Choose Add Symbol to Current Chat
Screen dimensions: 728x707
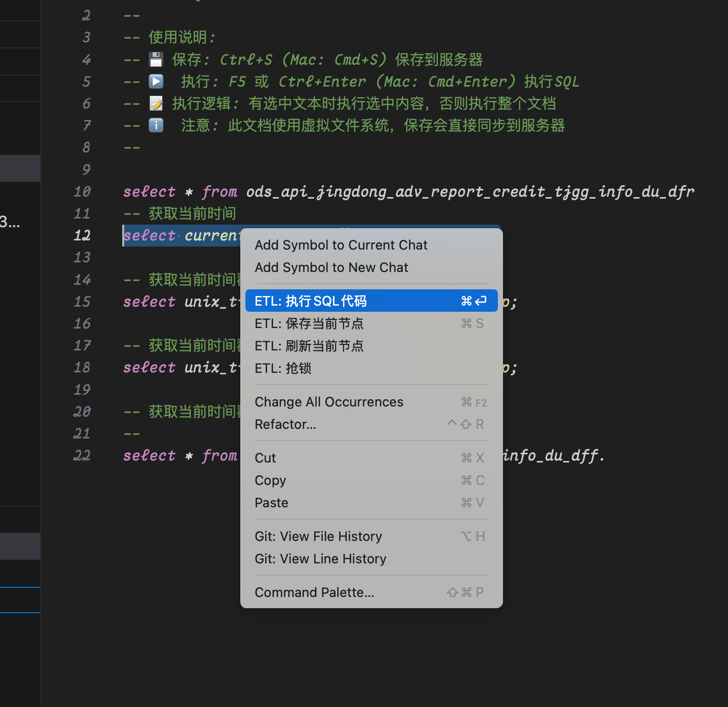point(372,245)
